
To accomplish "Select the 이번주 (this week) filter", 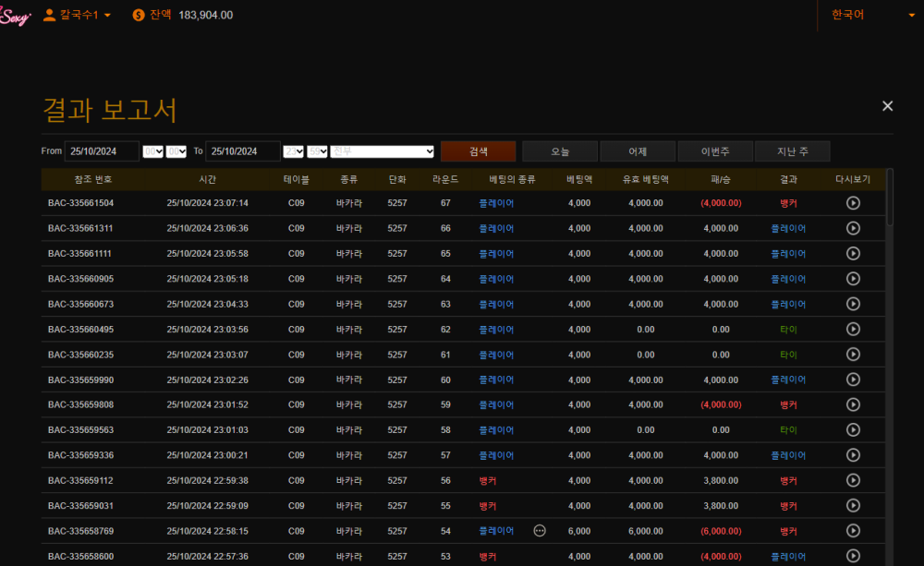I will click(714, 151).
